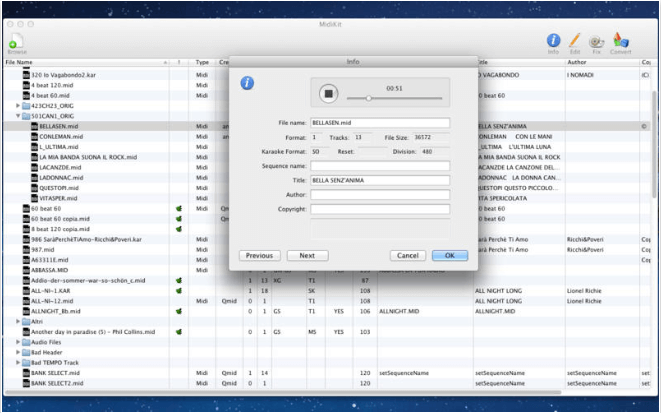The height and width of the screenshot is (413, 661).
Task: Expand the Altri folder
Action: click(x=18, y=322)
